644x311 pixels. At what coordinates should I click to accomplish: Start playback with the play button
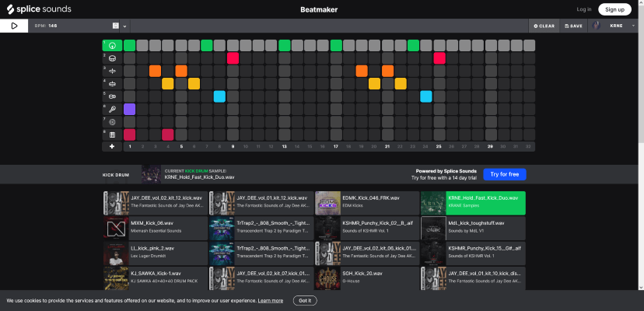point(14,26)
